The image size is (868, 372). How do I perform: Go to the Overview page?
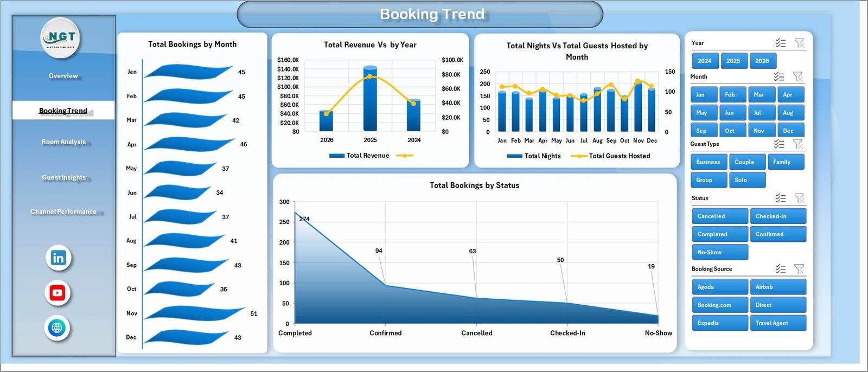point(63,76)
